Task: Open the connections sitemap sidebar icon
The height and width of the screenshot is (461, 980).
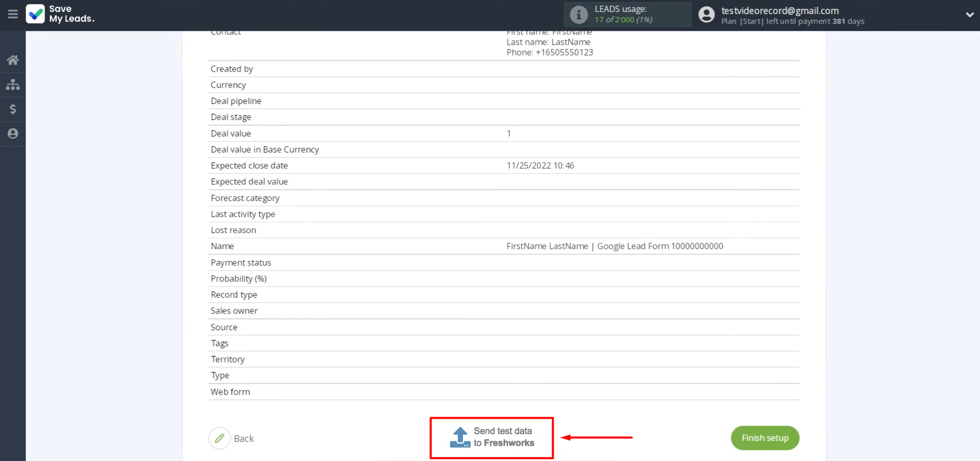Action: tap(13, 85)
